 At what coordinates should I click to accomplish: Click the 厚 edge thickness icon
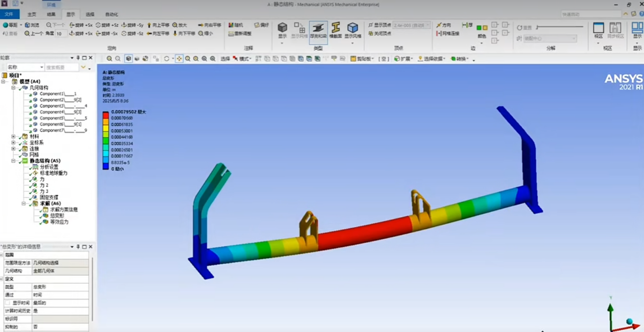(x=468, y=25)
